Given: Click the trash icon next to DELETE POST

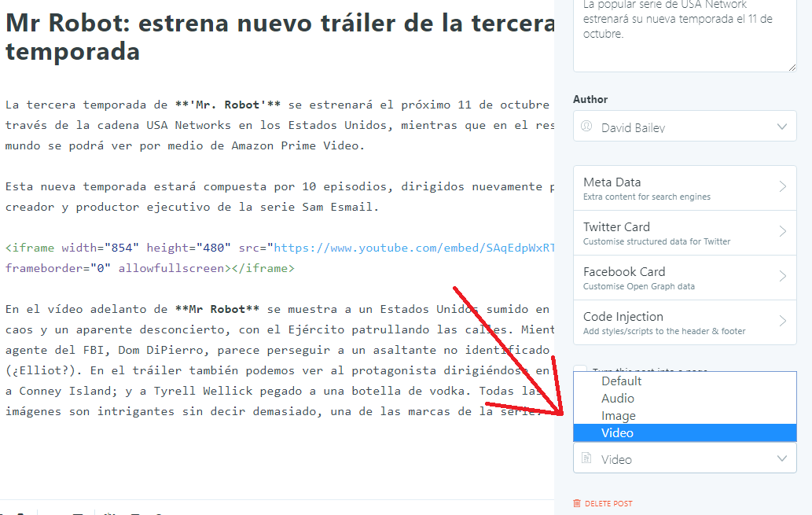Looking at the screenshot, I should click(577, 503).
